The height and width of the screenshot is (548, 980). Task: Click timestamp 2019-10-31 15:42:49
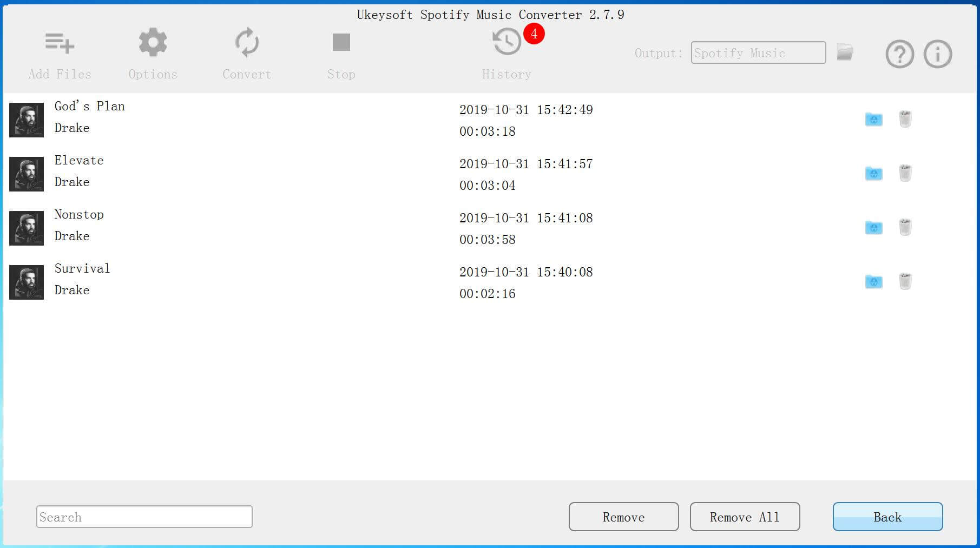[x=526, y=110]
